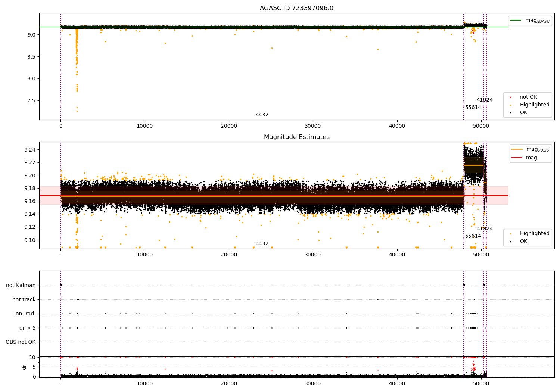Select the "not track" row label
The height and width of the screenshot is (392, 560).
point(24,300)
